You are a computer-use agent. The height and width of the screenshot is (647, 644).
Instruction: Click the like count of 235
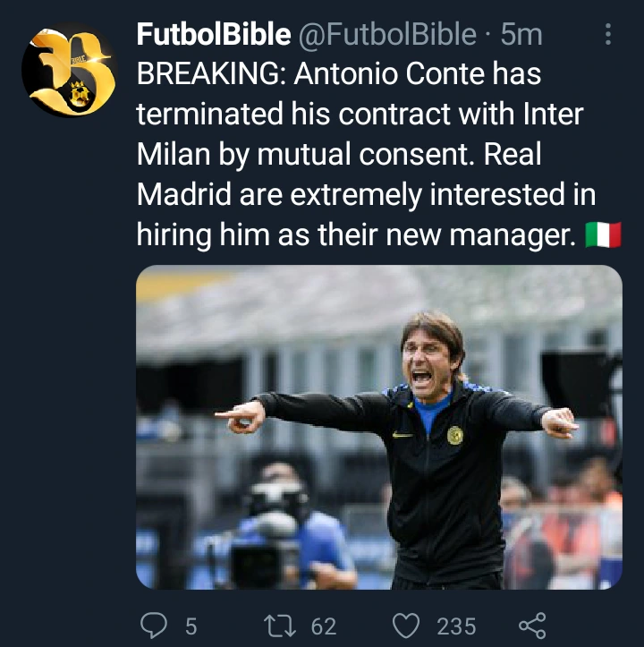[x=456, y=626]
